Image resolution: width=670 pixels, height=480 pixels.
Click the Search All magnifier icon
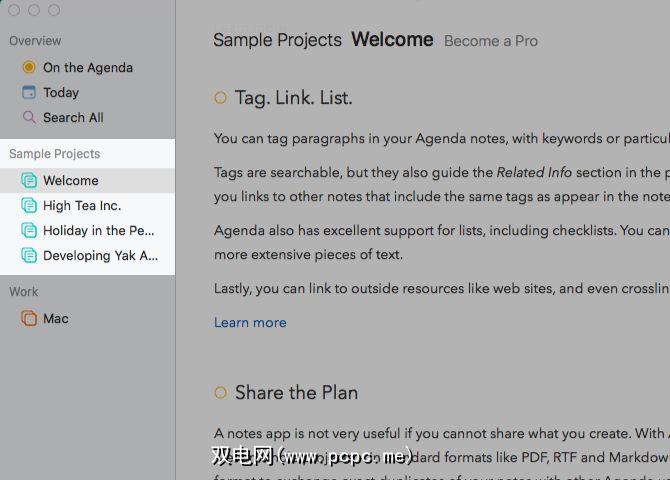click(x=29, y=118)
